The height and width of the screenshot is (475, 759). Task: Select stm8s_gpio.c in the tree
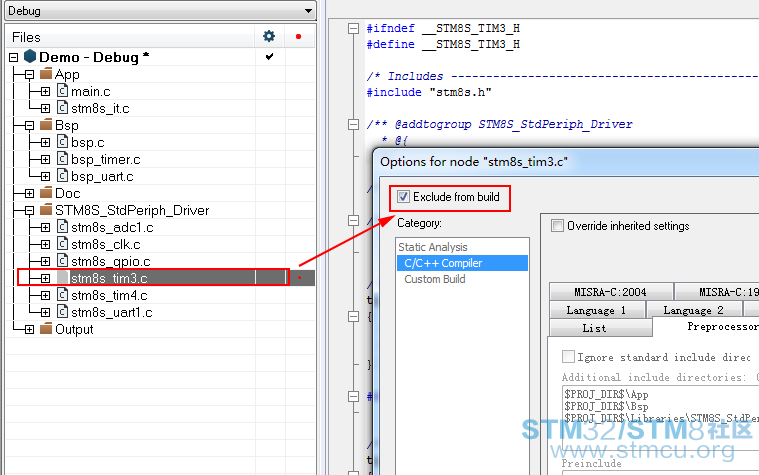point(111,261)
